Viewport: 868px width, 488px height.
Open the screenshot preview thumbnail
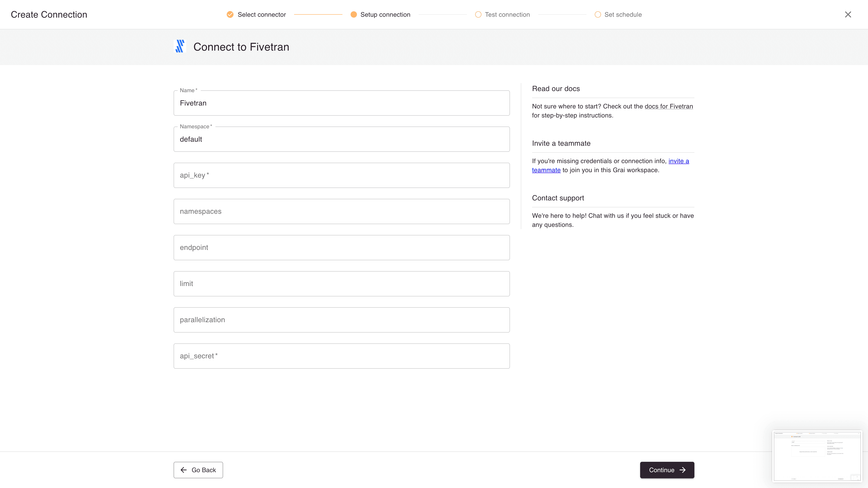tap(817, 456)
